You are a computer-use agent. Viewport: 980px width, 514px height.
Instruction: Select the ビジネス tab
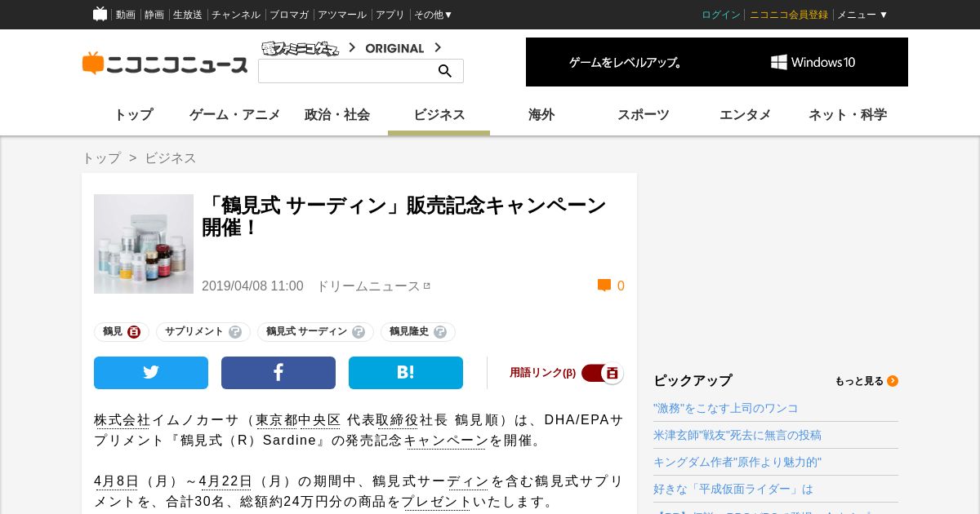(x=439, y=115)
